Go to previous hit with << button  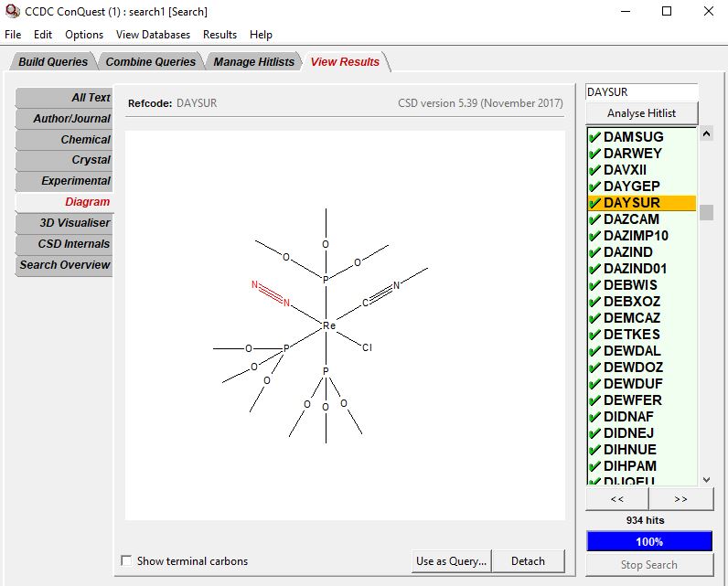[617, 499]
